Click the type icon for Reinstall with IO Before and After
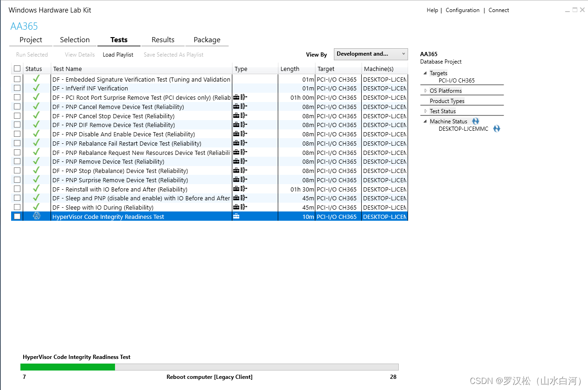Image resolution: width=588 pixels, height=390 pixels. point(240,189)
